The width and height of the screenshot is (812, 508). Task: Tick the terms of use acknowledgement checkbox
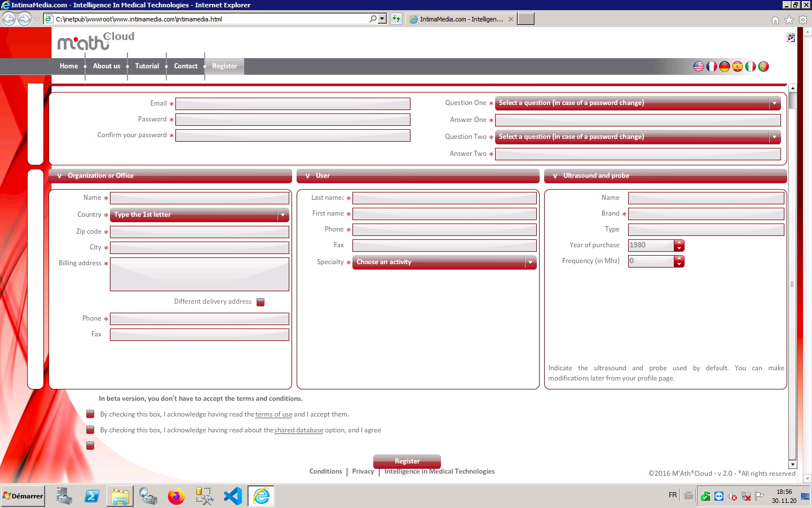[90, 414]
